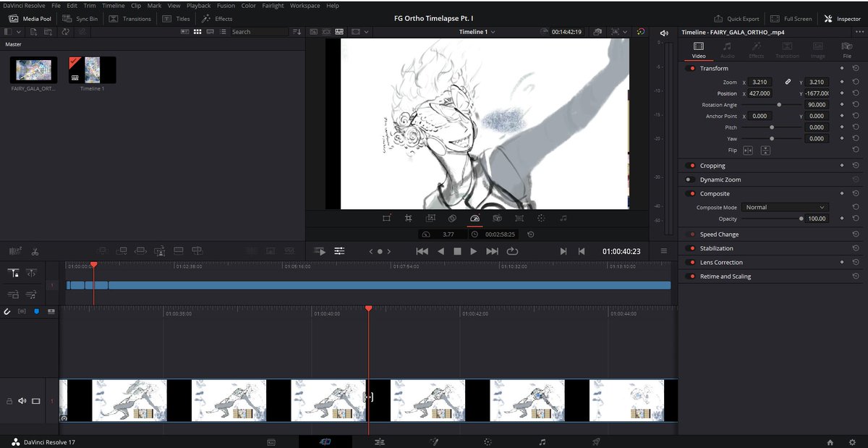The width and height of the screenshot is (868, 448).
Task: Reset the clip speed settings
Action: coord(531,234)
